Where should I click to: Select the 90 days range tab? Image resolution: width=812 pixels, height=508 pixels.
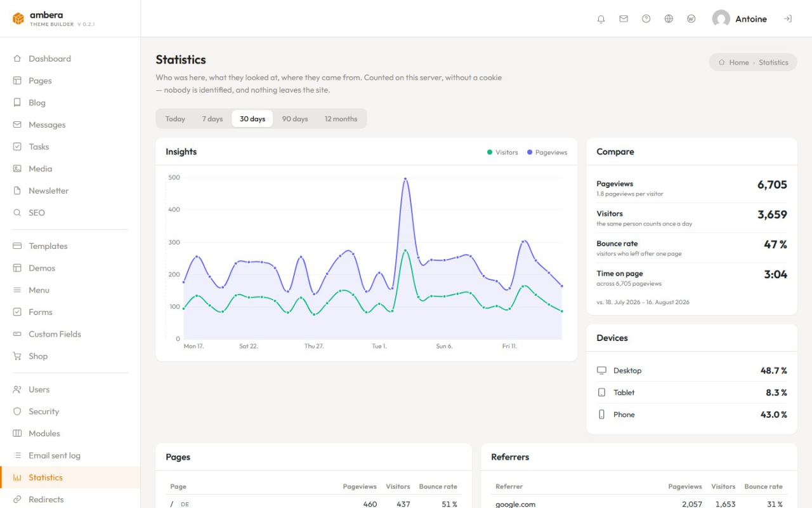(x=295, y=119)
